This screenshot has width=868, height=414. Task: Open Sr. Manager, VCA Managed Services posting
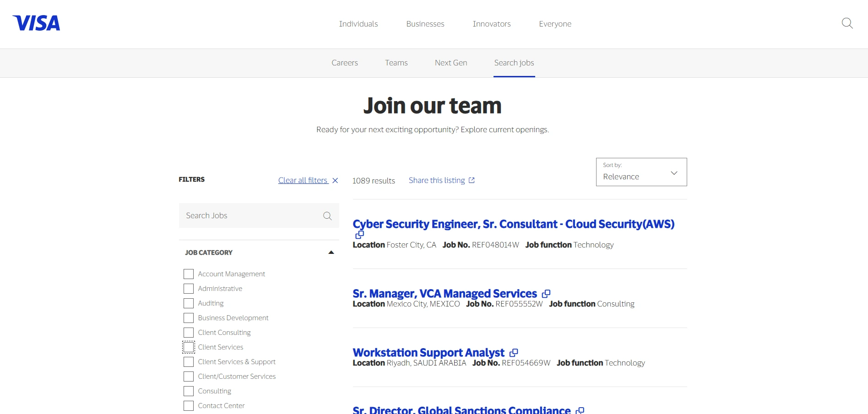point(445,294)
